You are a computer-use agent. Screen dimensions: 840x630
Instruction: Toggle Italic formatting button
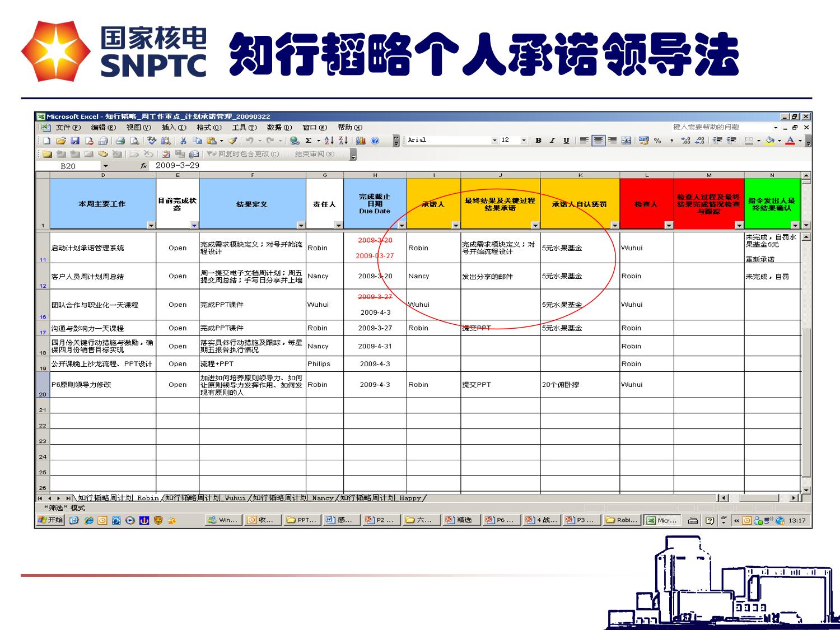tap(552, 141)
